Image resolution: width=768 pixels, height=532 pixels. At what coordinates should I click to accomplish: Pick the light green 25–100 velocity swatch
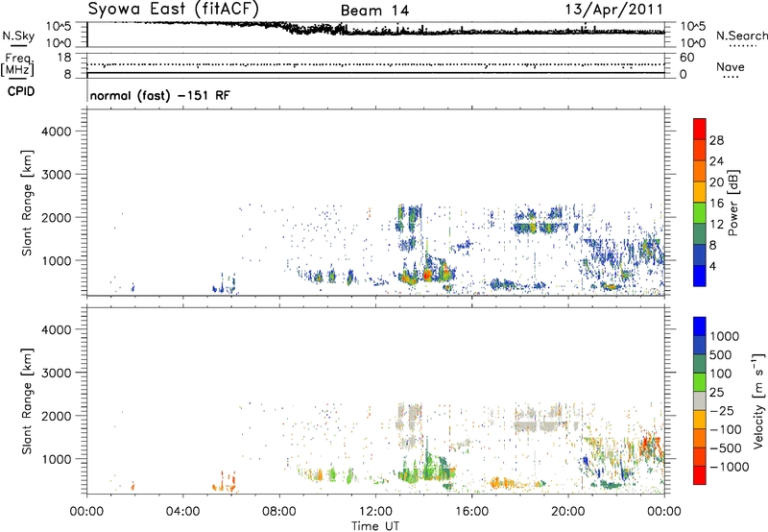(700, 382)
